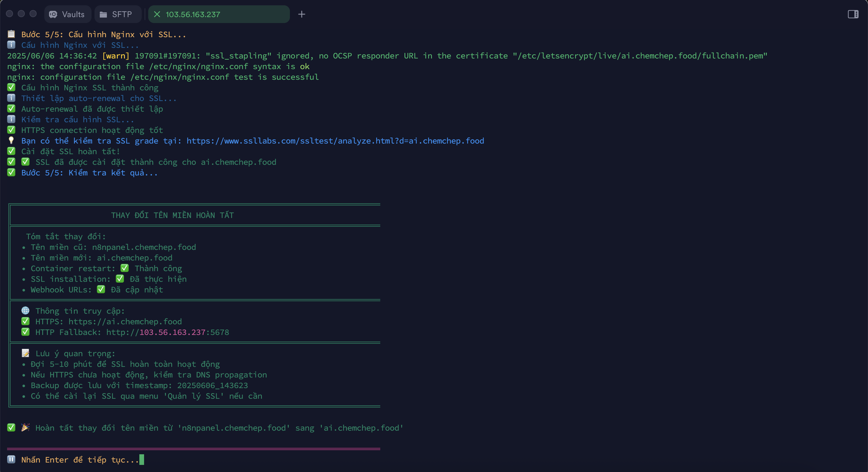This screenshot has height=472, width=868.
Task: Click 'nginx.conf syntax is ok' line
Action: click(158, 66)
